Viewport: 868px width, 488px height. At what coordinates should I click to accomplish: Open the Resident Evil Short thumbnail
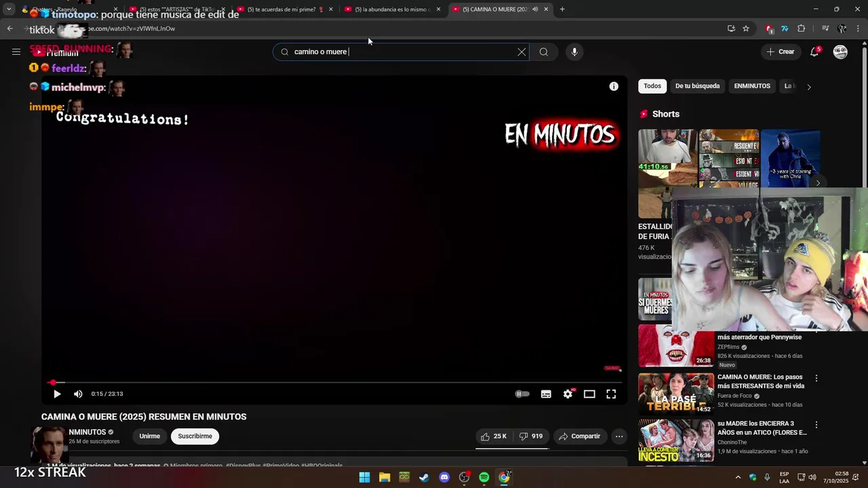click(x=729, y=158)
